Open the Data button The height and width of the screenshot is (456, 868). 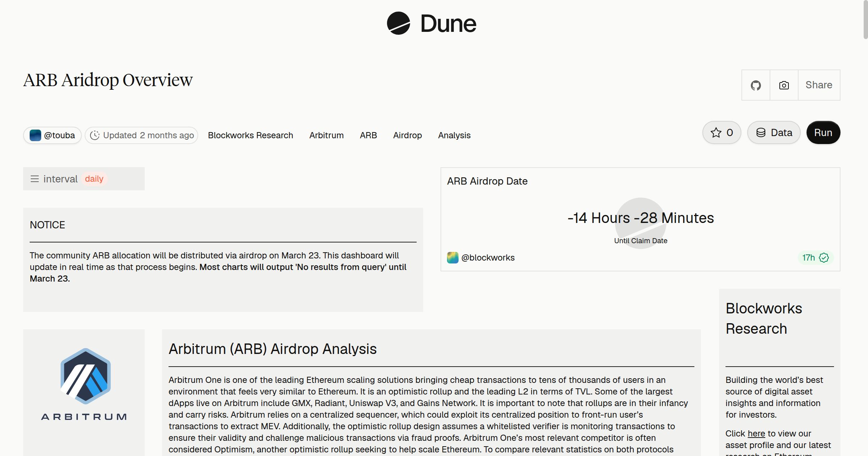774,132
